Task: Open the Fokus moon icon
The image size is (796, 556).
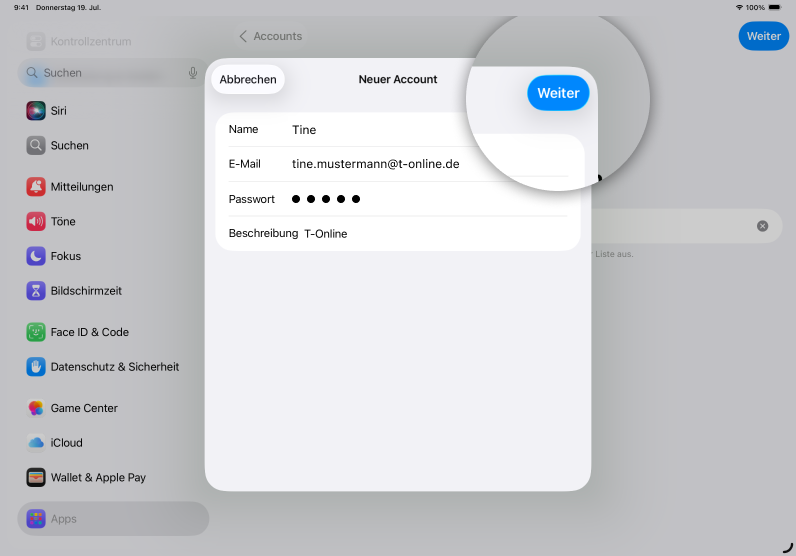Action: point(36,256)
